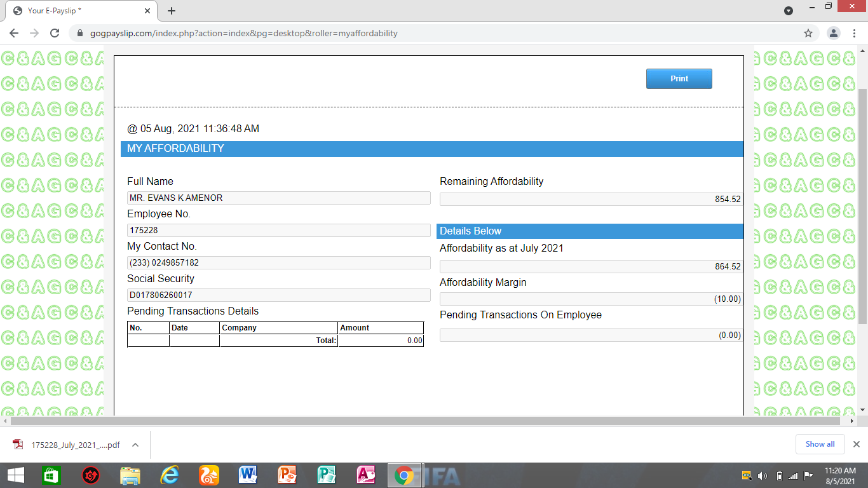The width and height of the screenshot is (868, 488).
Task: Open Microsoft Word from the taskbar
Action: (247, 475)
